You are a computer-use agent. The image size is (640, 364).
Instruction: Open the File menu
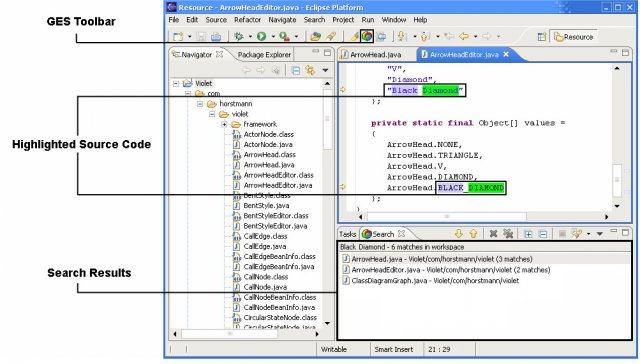174,20
